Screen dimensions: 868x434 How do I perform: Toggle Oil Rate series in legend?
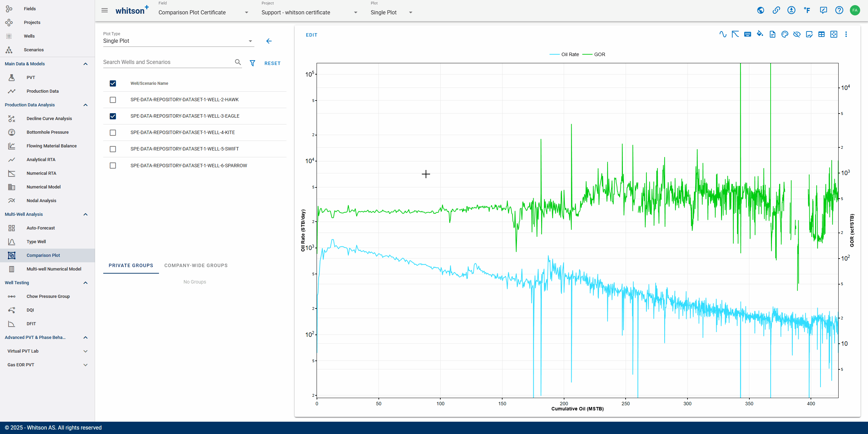click(x=564, y=54)
